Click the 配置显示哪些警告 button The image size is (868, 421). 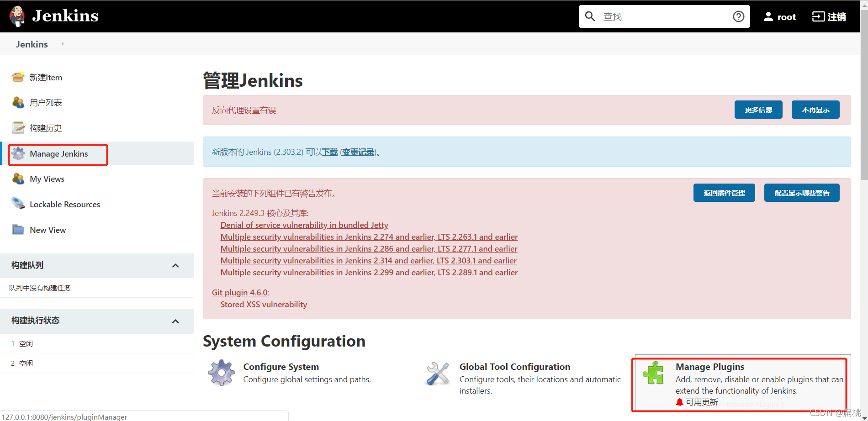click(x=802, y=193)
